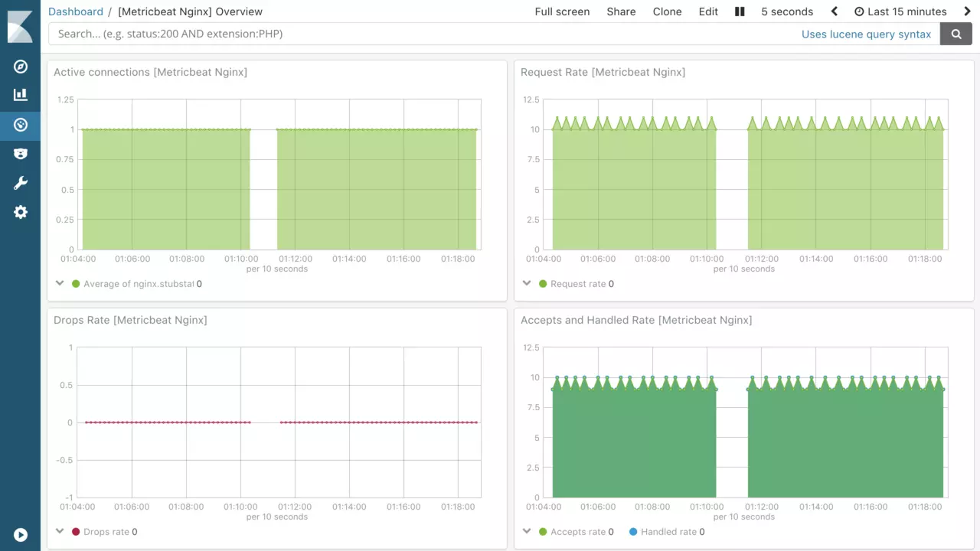Image resolution: width=980 pixels, height=551 pixels.
Task: Open Management gear icon in sidebar
Action: [x=21, y=212]
